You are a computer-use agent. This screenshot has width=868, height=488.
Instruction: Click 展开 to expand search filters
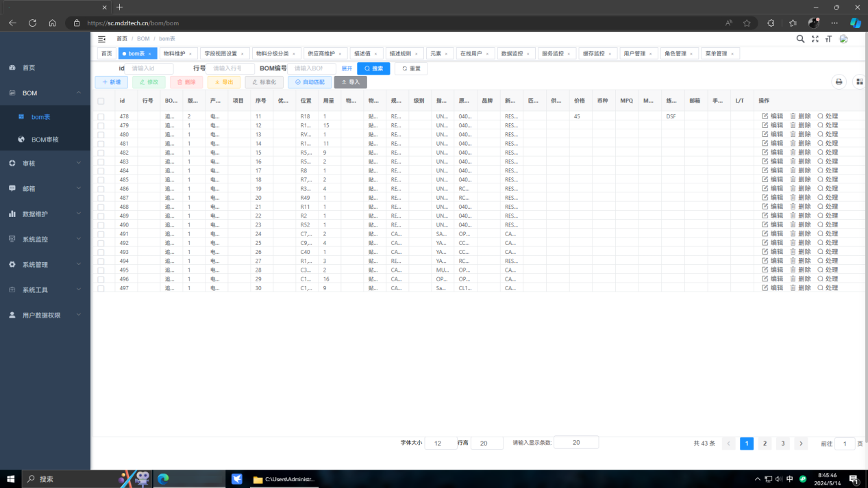[347, 68]
